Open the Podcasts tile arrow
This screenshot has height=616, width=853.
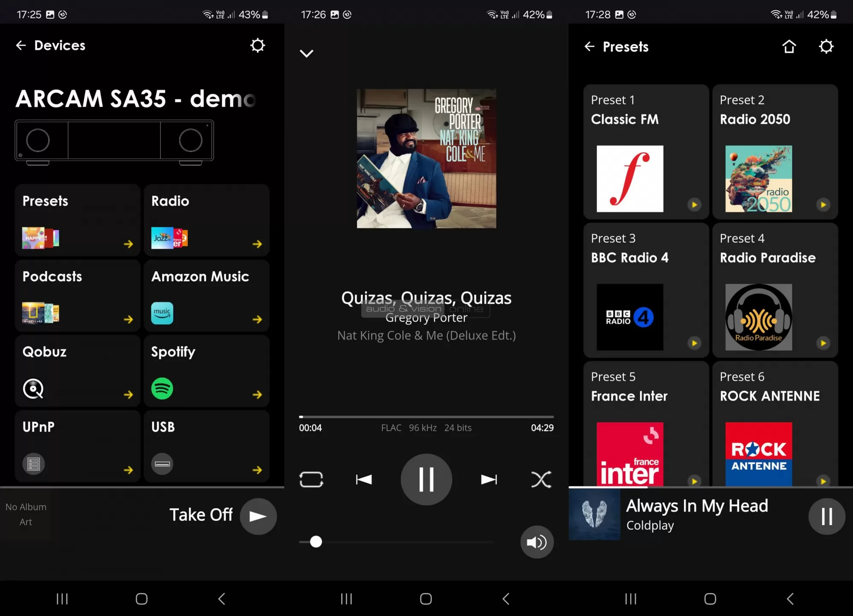point(128,319)
